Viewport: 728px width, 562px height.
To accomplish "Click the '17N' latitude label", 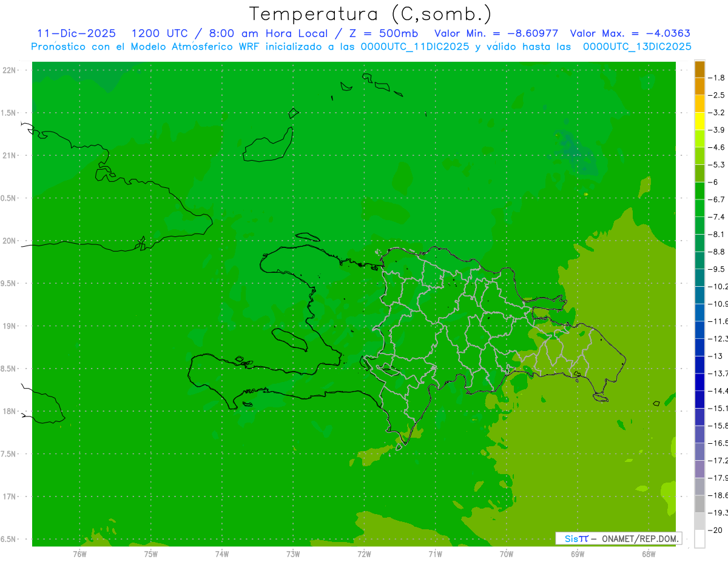I will [x=9, y=497].
